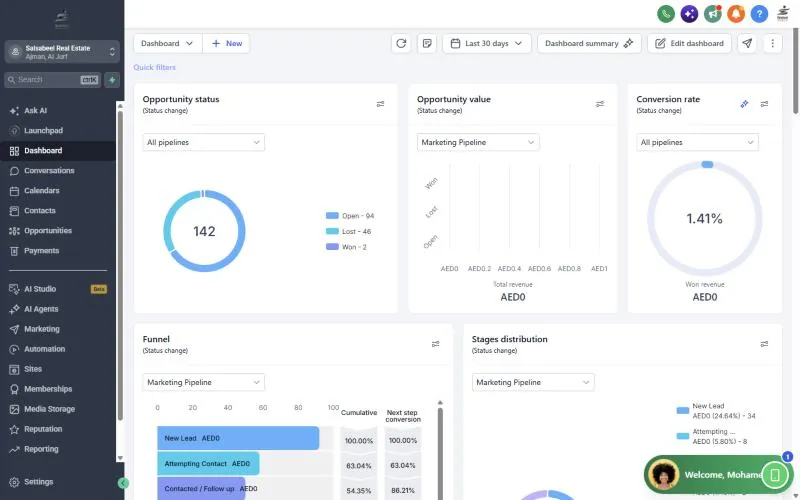
Task: Click the sidebar Search field
Action: tap(53, 80)
